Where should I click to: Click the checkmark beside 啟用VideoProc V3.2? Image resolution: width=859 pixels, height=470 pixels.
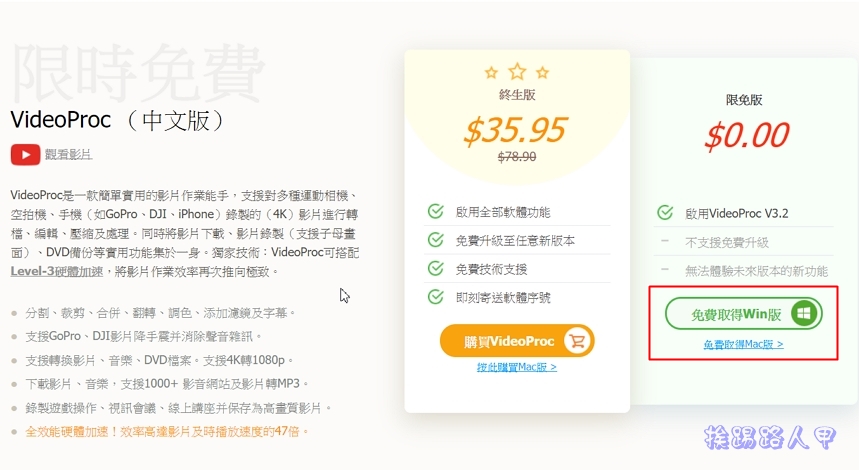665,213
